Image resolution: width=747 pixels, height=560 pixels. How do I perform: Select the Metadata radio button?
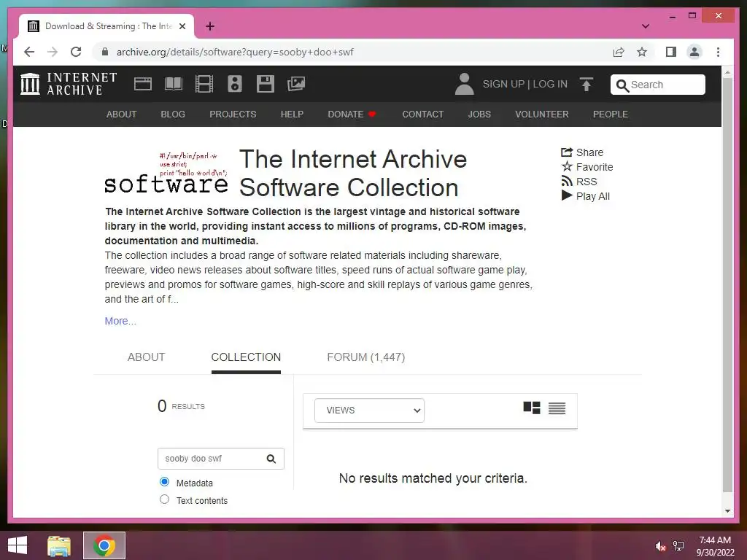164,481
